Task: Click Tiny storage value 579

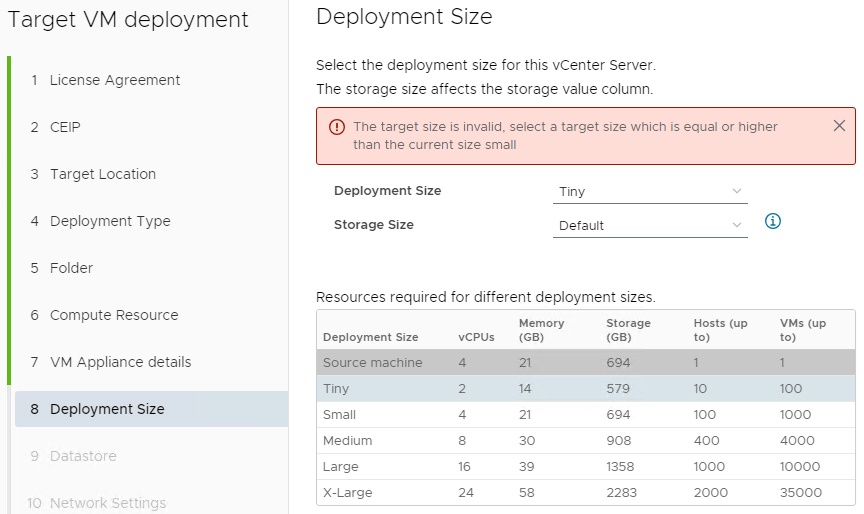Action: (x=618, y=388)
